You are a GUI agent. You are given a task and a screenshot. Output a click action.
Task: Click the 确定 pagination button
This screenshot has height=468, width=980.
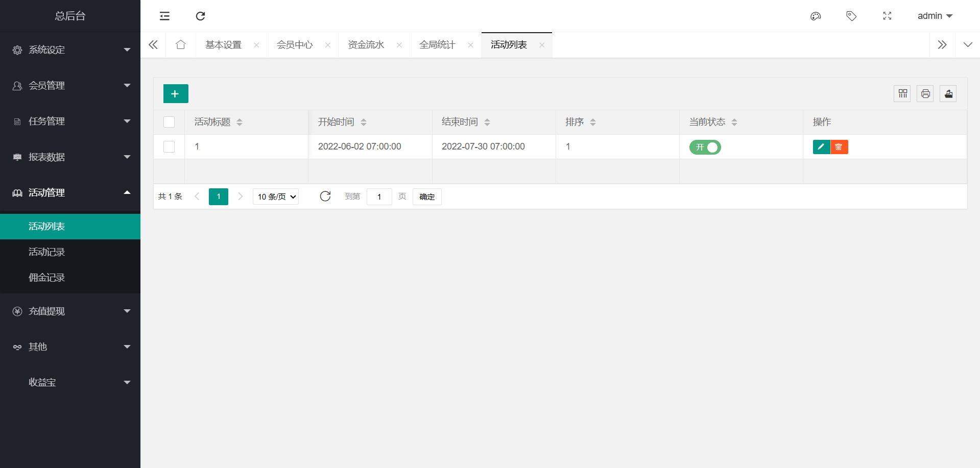427,197
